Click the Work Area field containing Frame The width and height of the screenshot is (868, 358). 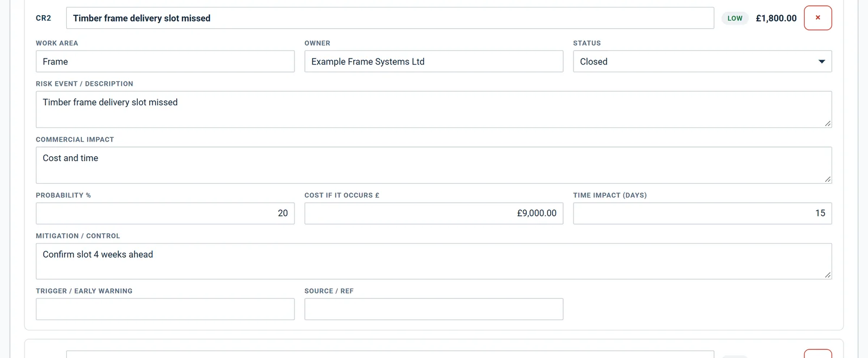coord(165,61)
